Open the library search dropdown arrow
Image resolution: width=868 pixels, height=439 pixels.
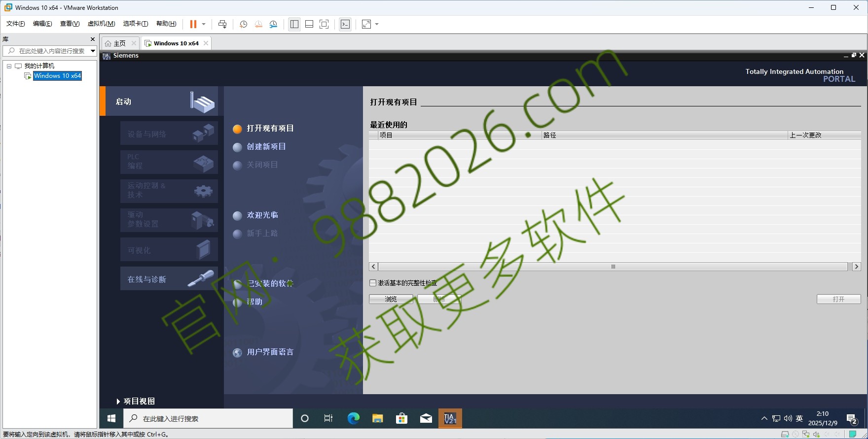[93, 51]
